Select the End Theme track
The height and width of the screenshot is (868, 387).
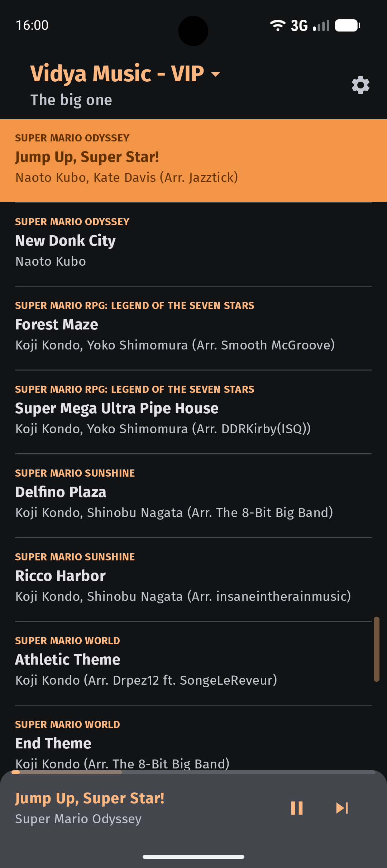coord(193,738)
